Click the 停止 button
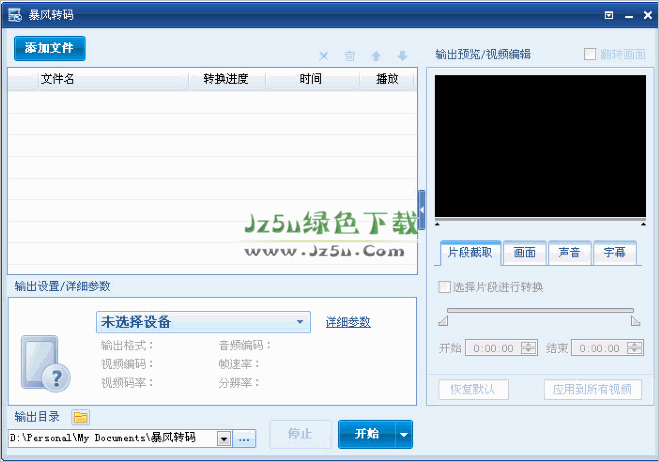Image resolution: width=659 pixels, height=462 pixels. tap(300, 434)
